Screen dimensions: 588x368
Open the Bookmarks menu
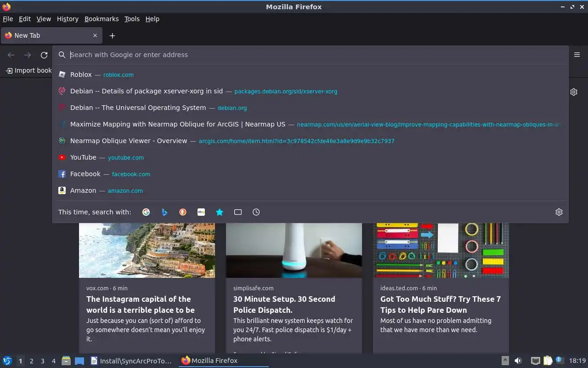pos(102,19)
